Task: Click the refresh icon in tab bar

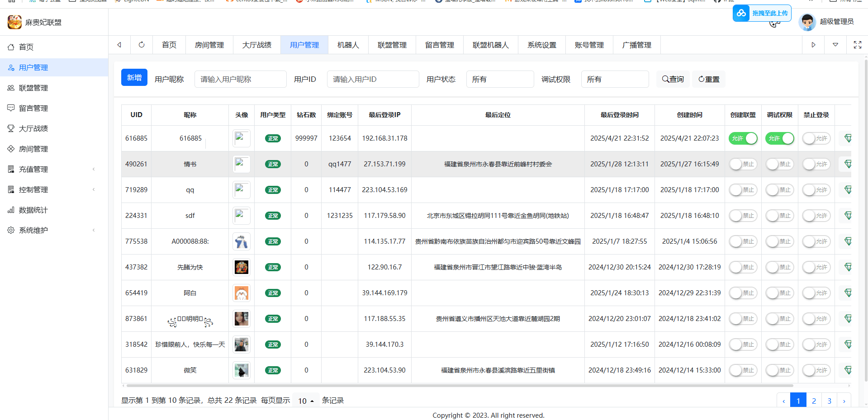Action: 142,45
